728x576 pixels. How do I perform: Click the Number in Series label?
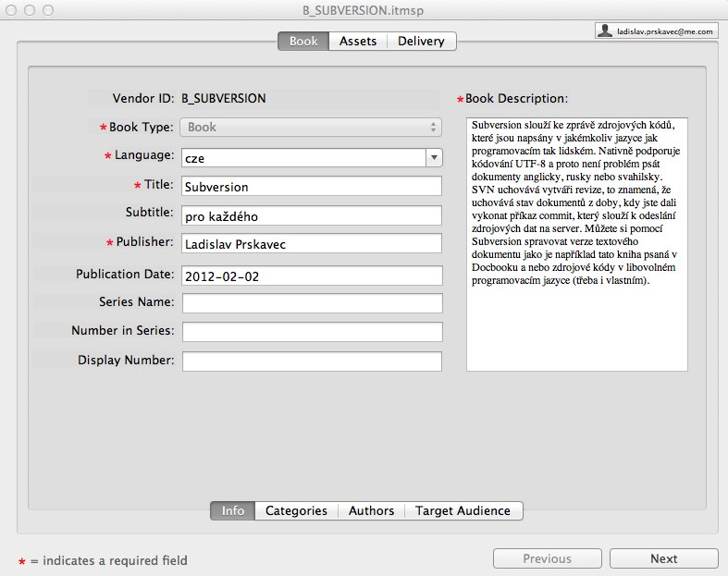pos(123,330)
